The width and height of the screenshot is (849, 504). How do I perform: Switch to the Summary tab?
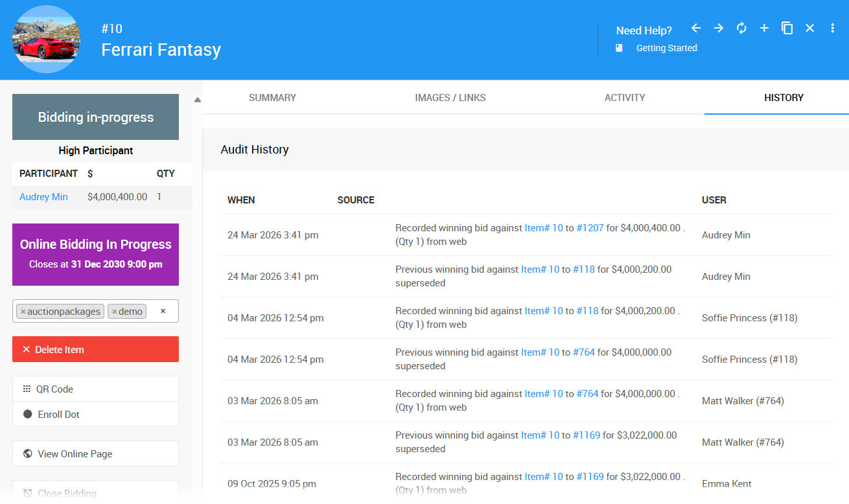[272, 98]
